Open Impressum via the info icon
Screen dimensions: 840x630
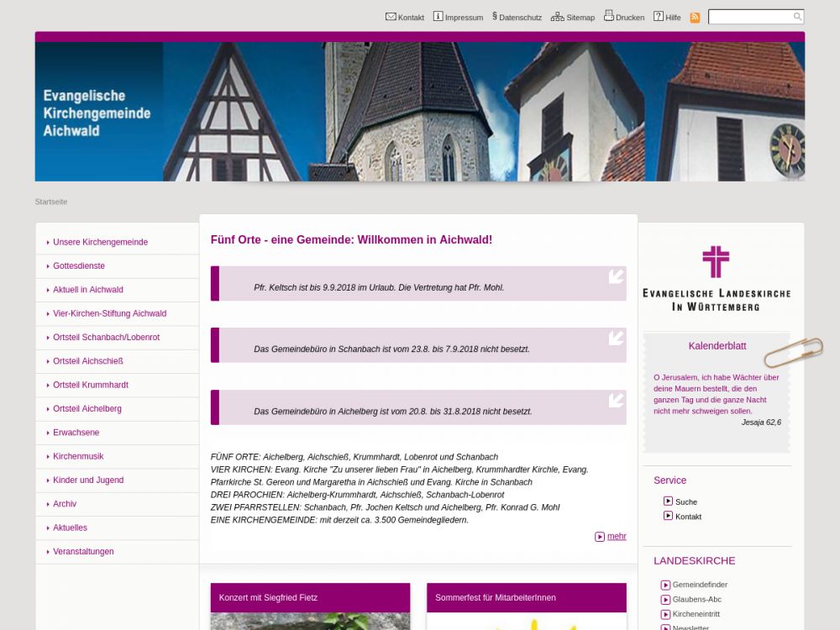pyautogui.click(x=438, y=17)
